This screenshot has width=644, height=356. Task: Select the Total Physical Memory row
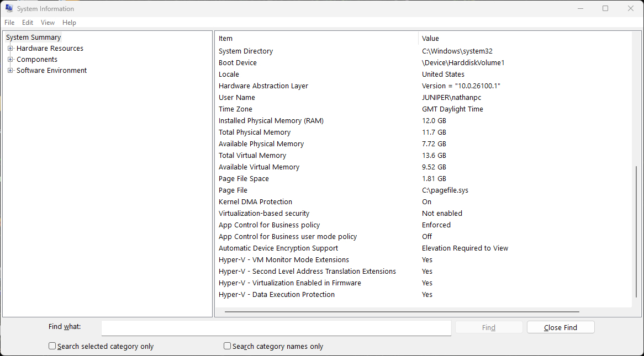[x=423, y=132]
